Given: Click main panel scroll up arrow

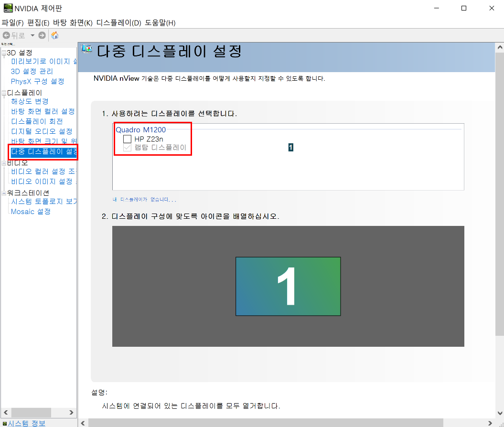Looking at the screenshot, I should pos(500,48).
